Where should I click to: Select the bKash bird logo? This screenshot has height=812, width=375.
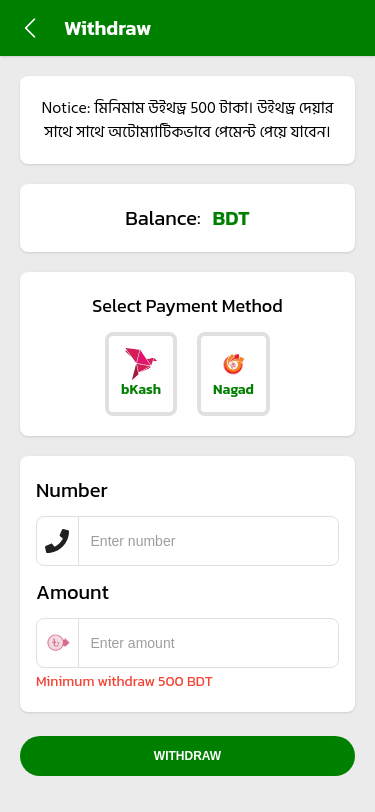140,364
